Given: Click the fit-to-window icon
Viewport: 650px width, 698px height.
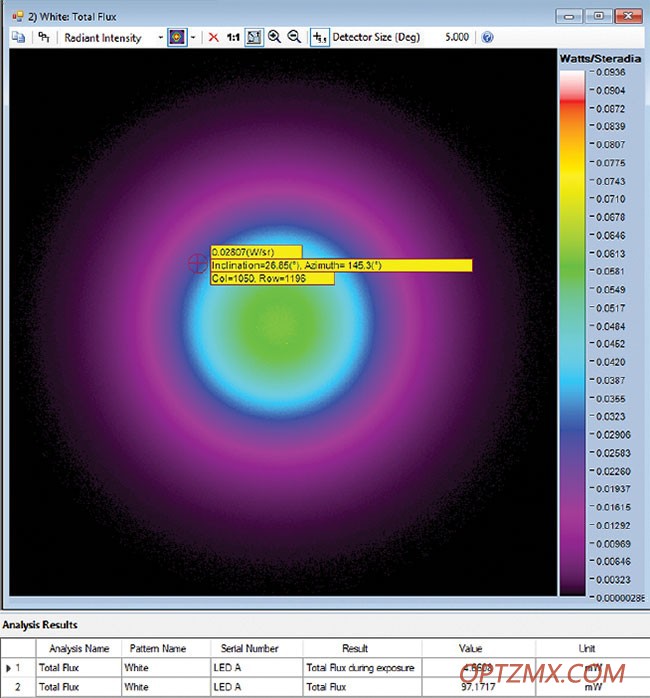Looking at the screenshot, I should (x=254, y=37).
